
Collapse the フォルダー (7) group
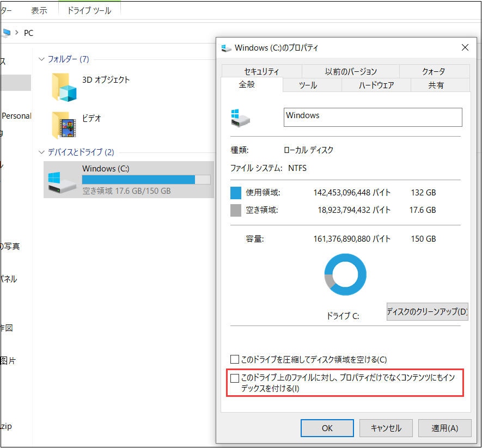(41, 59)
